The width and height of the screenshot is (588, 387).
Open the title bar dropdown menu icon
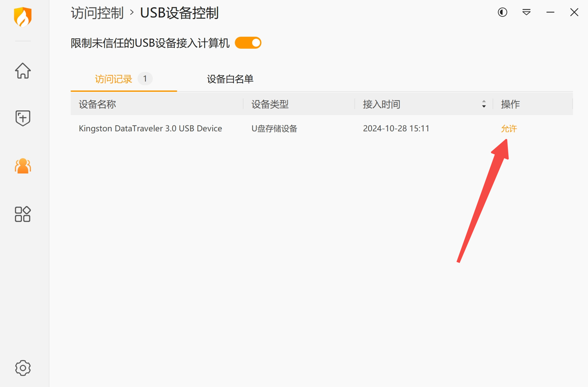(526, 13)
